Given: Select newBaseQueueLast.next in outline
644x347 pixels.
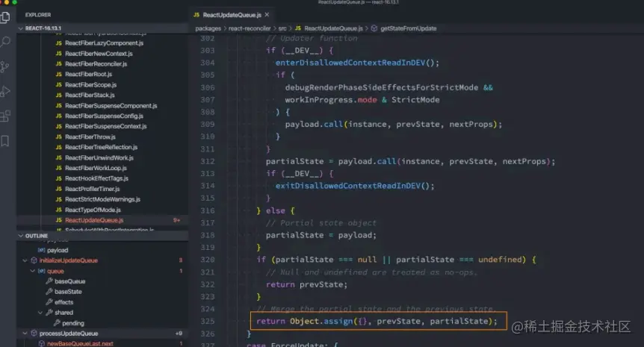Looking at the screenshot, I should [x=80, y=344].
